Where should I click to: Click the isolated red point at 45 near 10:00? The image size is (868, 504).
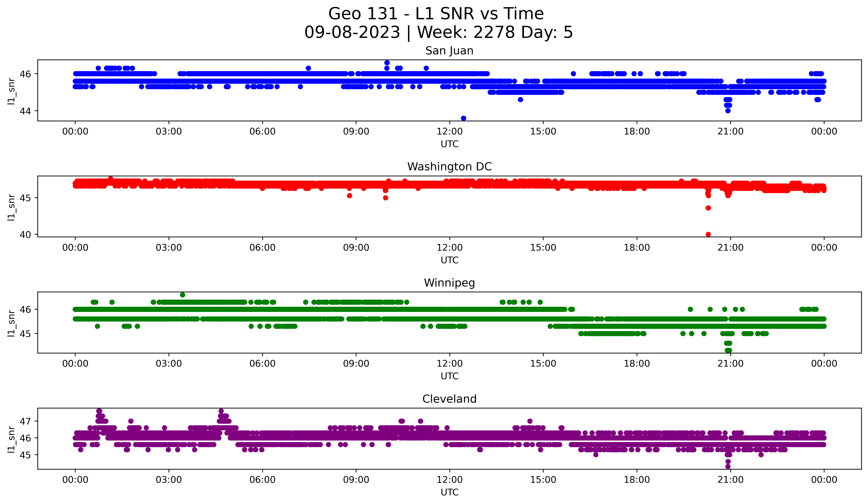pyautogui.click(x=386, y=198)
